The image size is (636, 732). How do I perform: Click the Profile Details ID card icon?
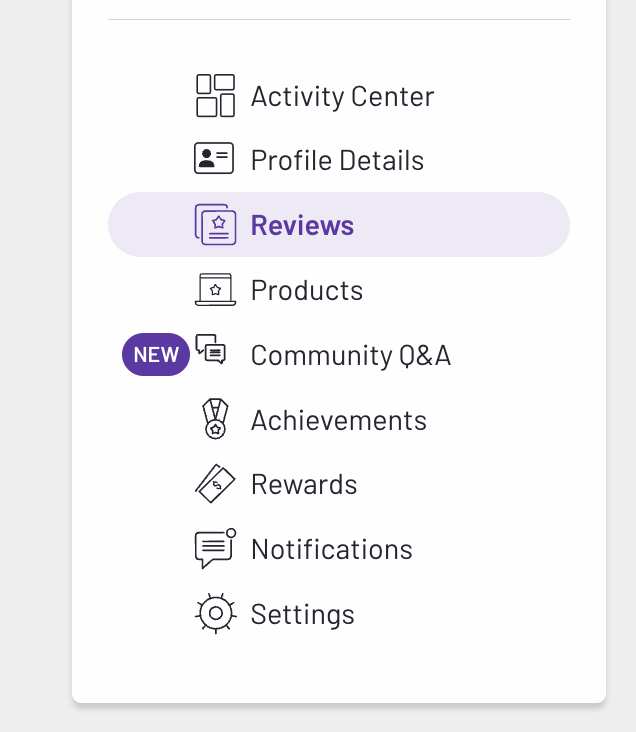[214, 158]
